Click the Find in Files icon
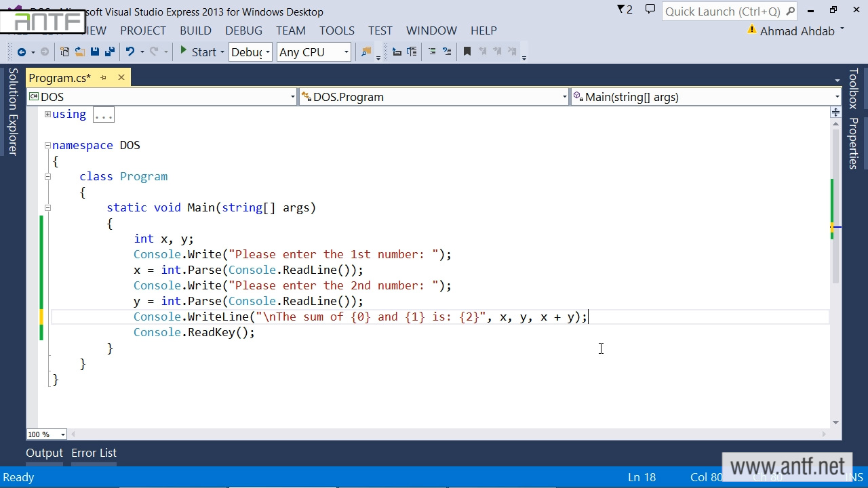Screen dimensions: 868x488 click(366, 52)
